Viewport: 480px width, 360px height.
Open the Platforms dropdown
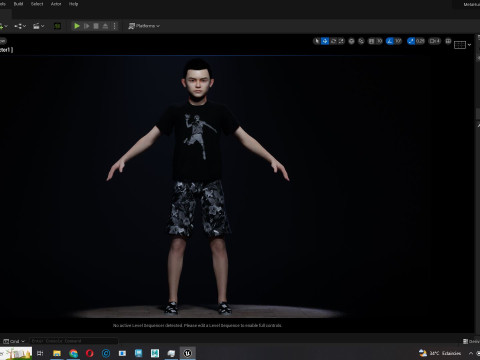pyautogui.click(x=144, y=26)
